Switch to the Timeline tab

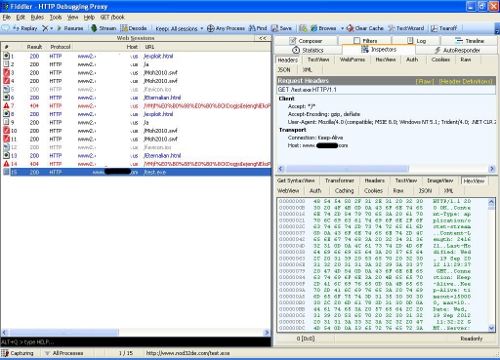point(469,41)
